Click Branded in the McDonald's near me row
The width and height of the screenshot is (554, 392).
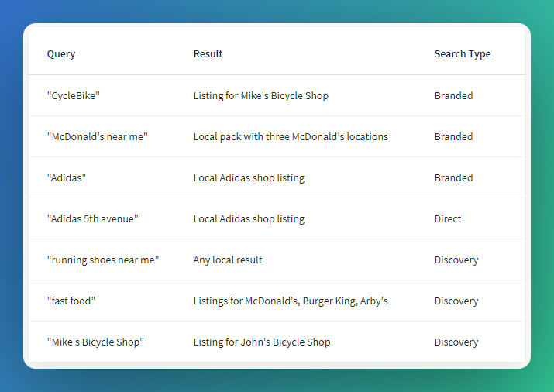tap(453, 136)
